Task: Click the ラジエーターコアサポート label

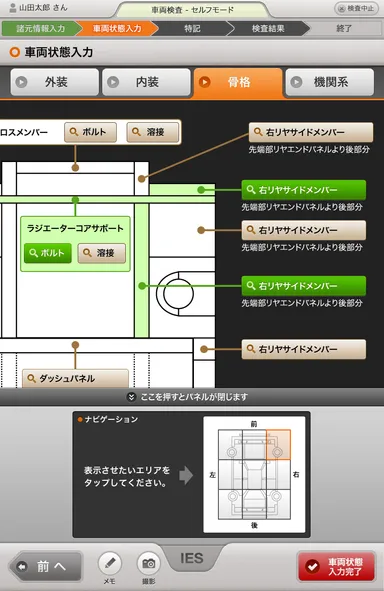Action: pyautogui.click(x=75, y=228)
